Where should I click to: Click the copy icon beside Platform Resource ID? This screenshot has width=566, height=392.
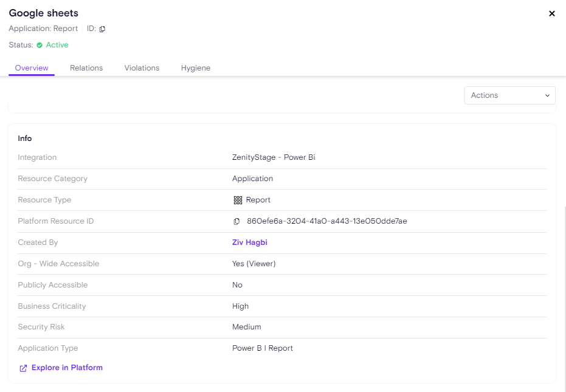tap(236, 221)
